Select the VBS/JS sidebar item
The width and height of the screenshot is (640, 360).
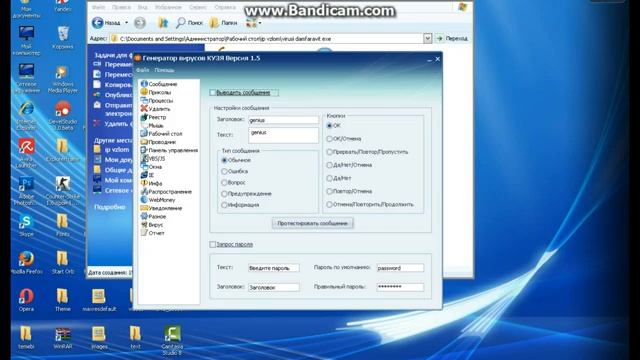[153, 158]
